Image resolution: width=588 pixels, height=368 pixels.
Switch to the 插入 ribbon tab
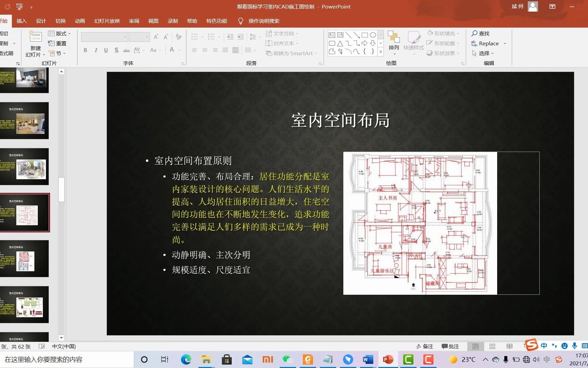tap(21, 21)
